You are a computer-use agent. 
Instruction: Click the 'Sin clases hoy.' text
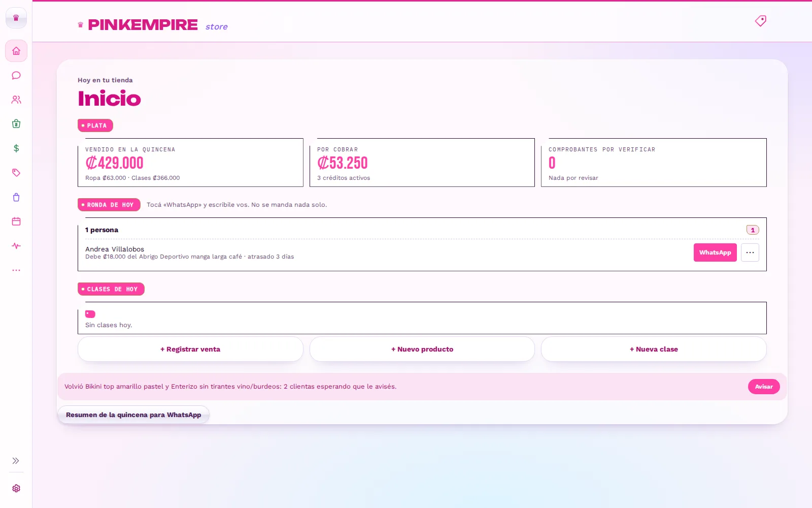point(109,325)
